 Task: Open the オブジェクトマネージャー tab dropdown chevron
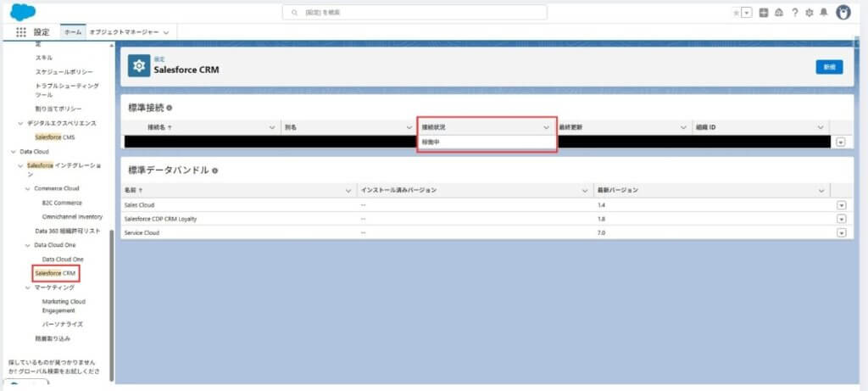click(166, 33)
